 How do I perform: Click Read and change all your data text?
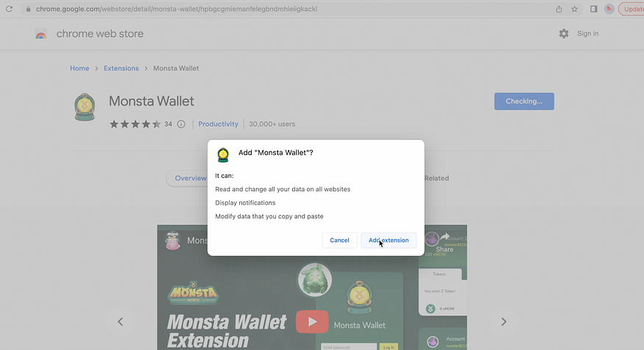pyautogui.click(x=283, y=189)
